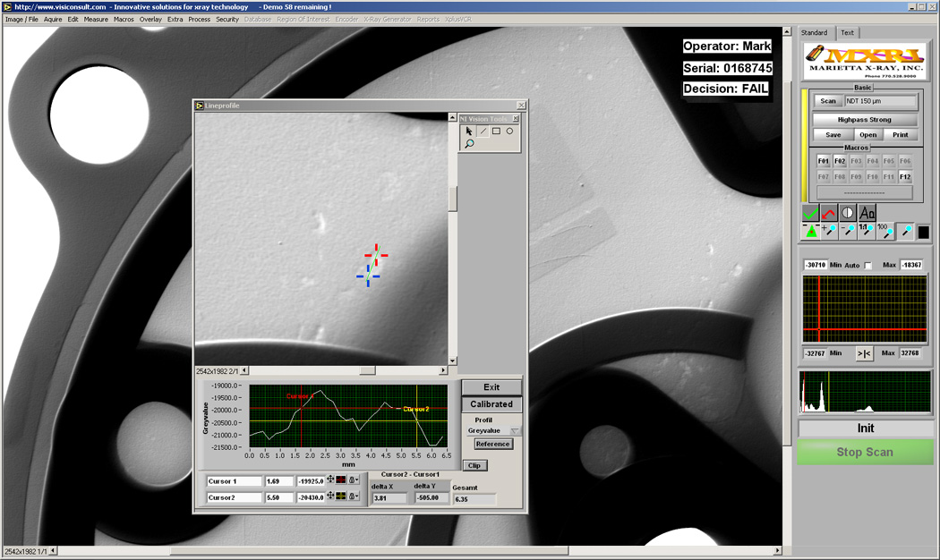Screen dimensions: 940x560
Task: Click the 1:1 zoom icon
Action: 867,230
